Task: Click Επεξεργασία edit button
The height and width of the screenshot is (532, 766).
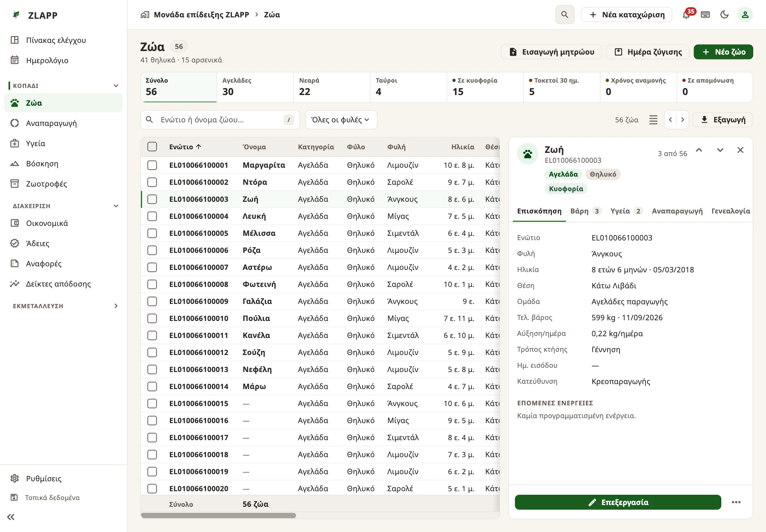Action: coord(618,502)
